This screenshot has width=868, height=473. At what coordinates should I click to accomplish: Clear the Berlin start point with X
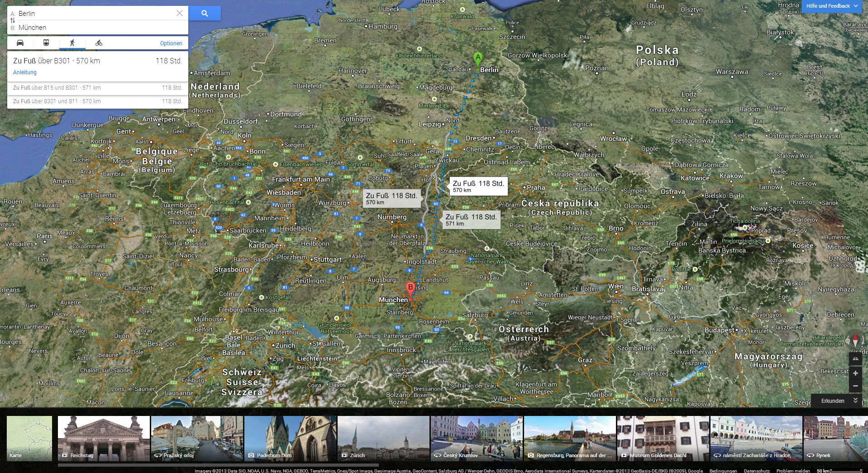point(180,13)
